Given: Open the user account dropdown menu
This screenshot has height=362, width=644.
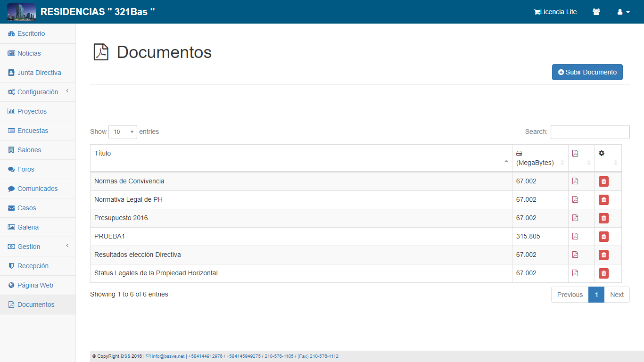Looking at the screenshot, I should click(623, 12).
